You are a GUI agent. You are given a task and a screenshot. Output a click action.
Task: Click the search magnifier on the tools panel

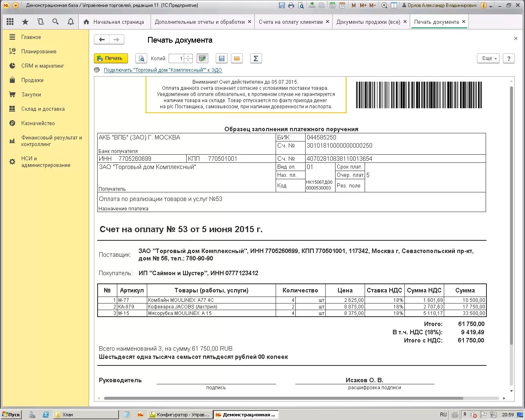tap(55, 22)
